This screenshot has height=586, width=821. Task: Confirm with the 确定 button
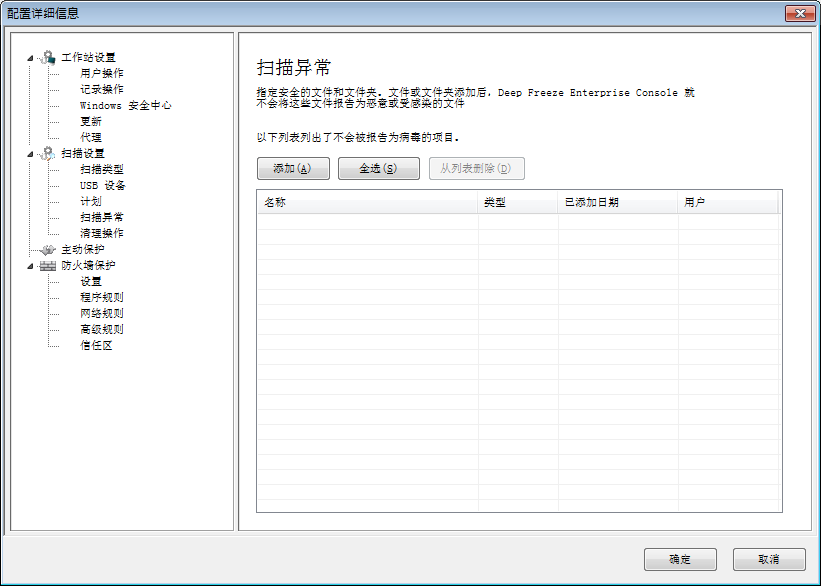tap(680, 559)
